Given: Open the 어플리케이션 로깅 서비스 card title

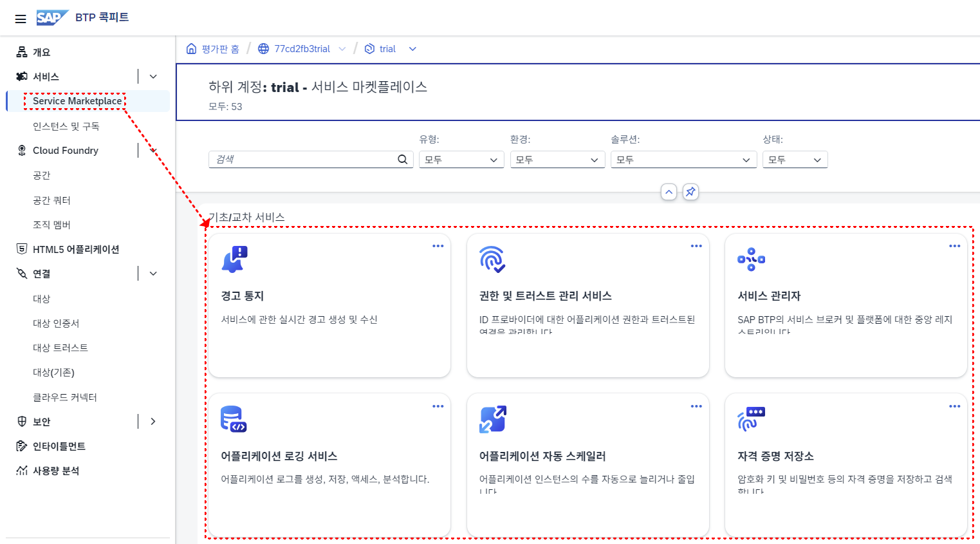Looking at the screenshot, I should coord(279,456).
